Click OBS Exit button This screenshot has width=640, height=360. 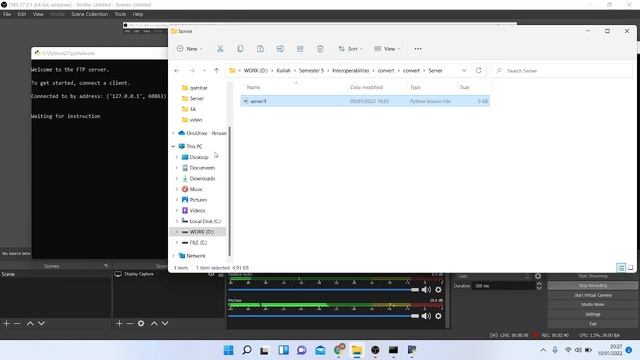tap(593, 324)
